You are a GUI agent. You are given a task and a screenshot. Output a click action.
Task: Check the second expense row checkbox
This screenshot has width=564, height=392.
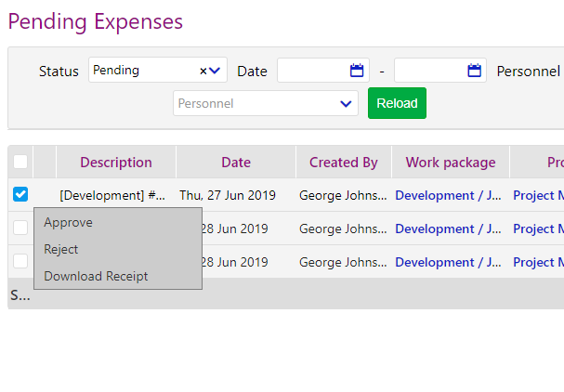20,229
